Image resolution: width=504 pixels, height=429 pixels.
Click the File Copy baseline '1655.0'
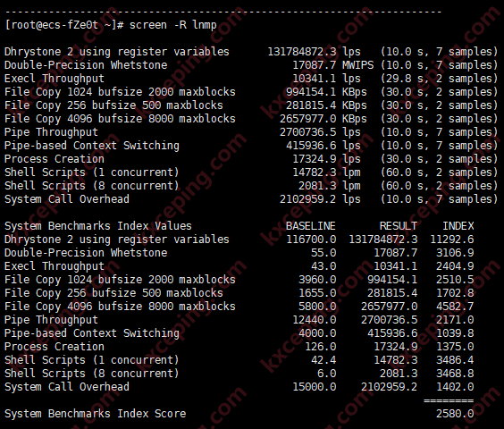coord(317,293)
